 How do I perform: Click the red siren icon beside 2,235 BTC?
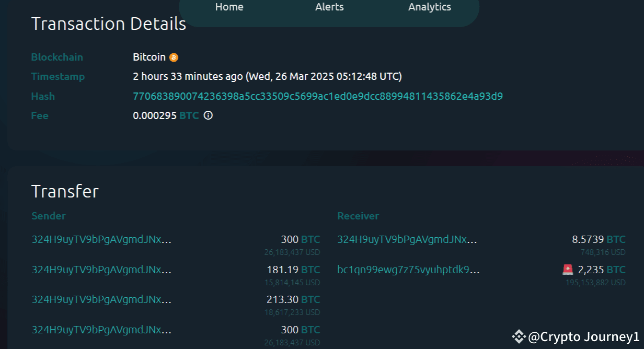click(568, 270)
